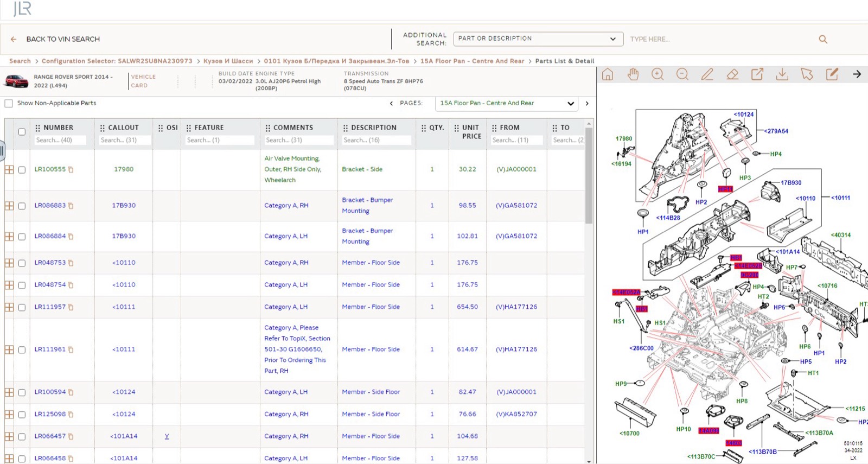868x464 pixels.
Task: Click the home icon in diagram toolbar
Action: (x=608, y=74)
